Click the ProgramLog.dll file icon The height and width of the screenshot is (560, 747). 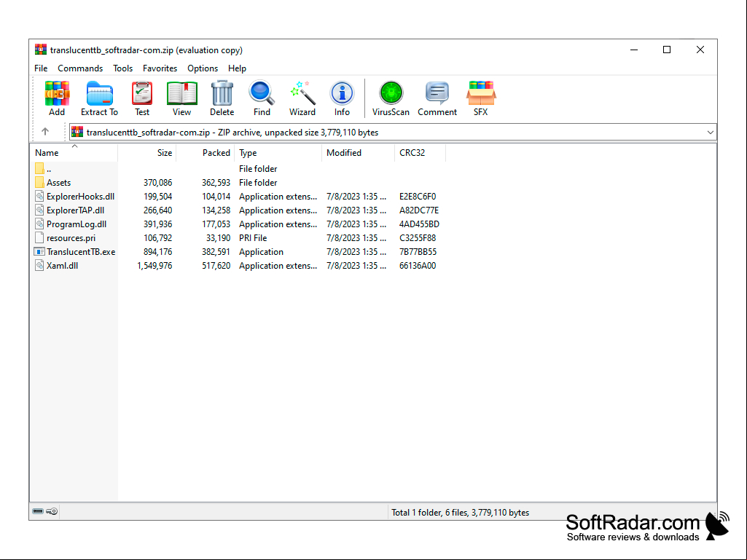tap(39, 224)
